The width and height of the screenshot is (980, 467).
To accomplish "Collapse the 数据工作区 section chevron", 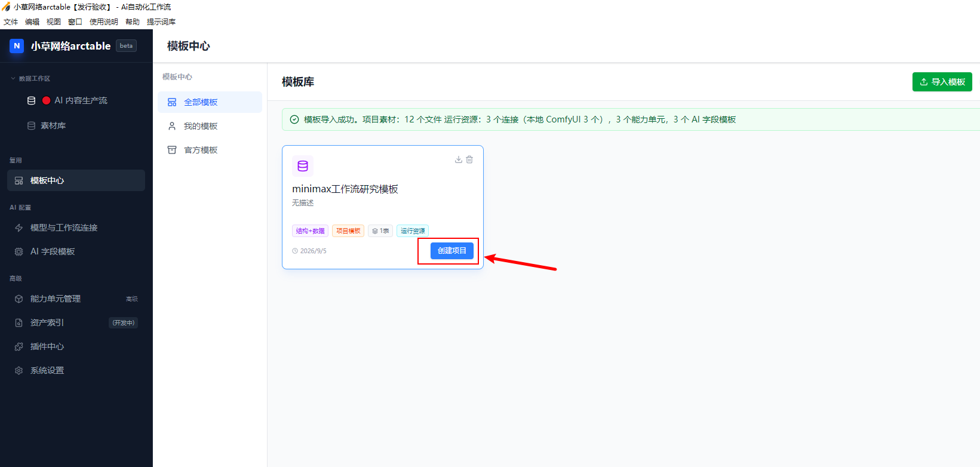I will tap(13, 78).
